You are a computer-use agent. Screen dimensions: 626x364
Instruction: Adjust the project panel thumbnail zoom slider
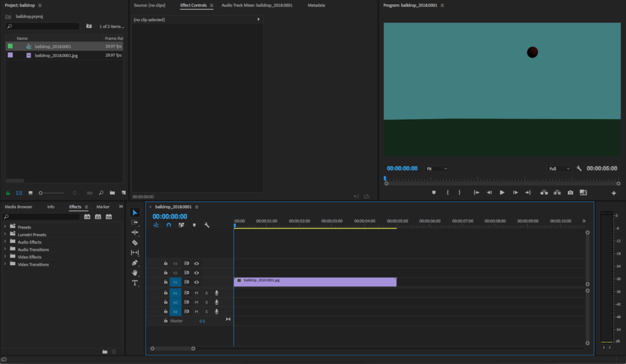[41, 193]
